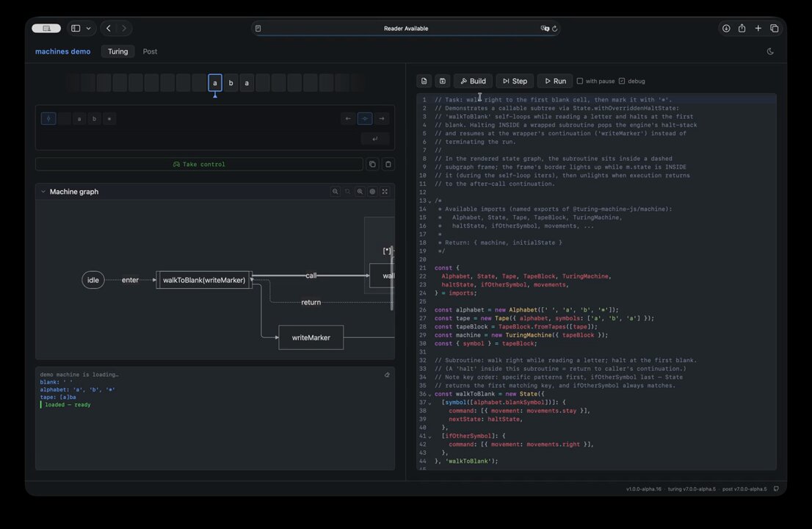Click the Take control button
Screen dimensions: 812x529
(x=200, y=165)
